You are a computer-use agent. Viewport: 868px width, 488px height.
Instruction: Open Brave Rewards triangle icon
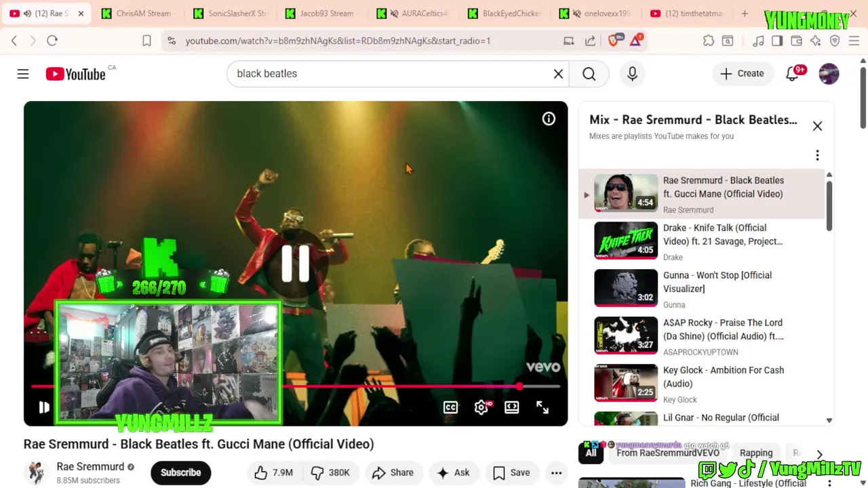coord(636,41)
